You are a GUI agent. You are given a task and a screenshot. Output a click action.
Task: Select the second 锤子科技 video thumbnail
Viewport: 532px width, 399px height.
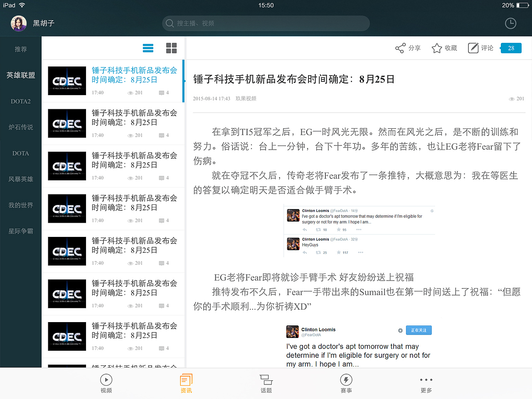pos(113,123)
